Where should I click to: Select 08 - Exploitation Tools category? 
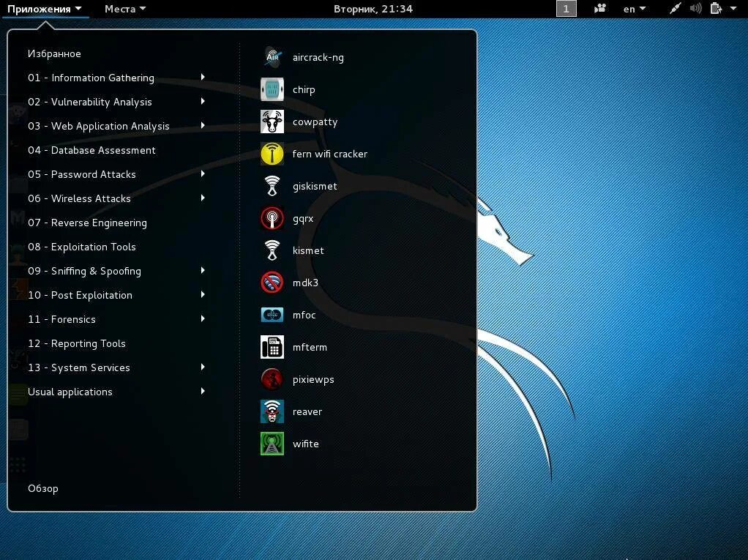coord(81,247)
